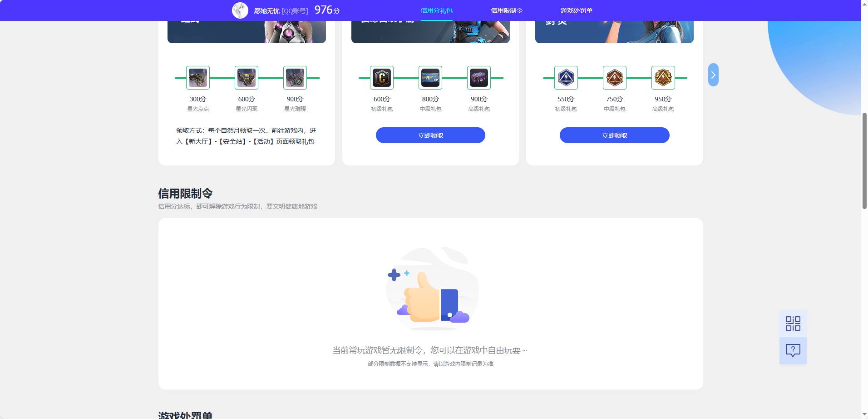This screenshot has height=419, width=868.
Task: Select the 600分 初级礼包 gold C icon
Action: click(x=382, y=78)
